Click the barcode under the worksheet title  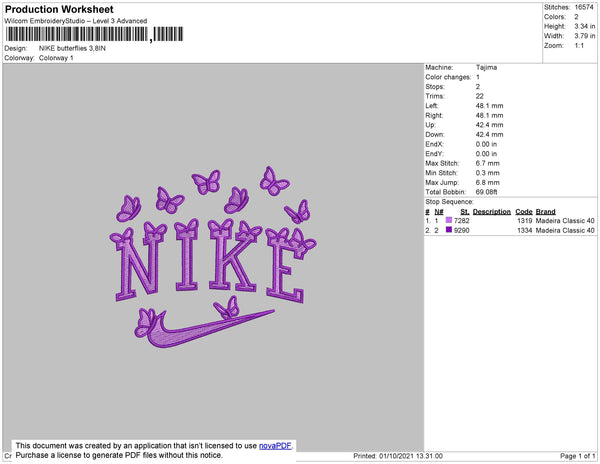[94, 34]
